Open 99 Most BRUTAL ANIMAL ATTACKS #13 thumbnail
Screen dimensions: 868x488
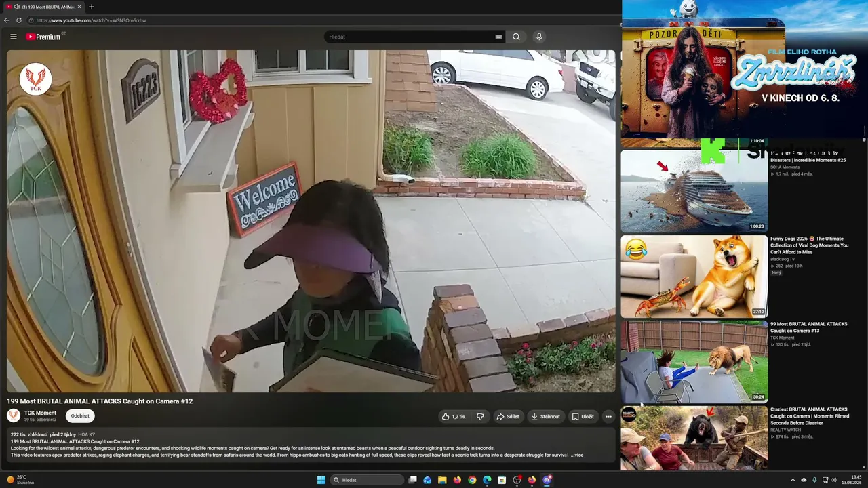pyautogui.click(x=694, y=362)
